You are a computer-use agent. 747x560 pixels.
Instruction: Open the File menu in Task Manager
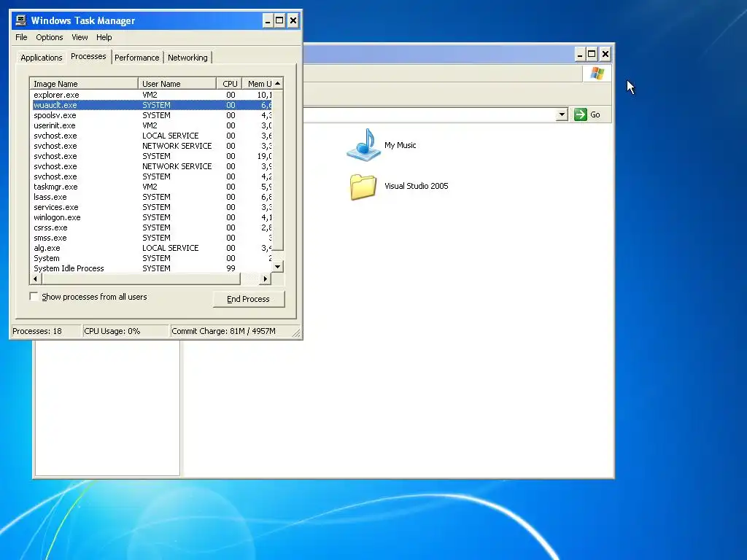[x=21, y=37]
